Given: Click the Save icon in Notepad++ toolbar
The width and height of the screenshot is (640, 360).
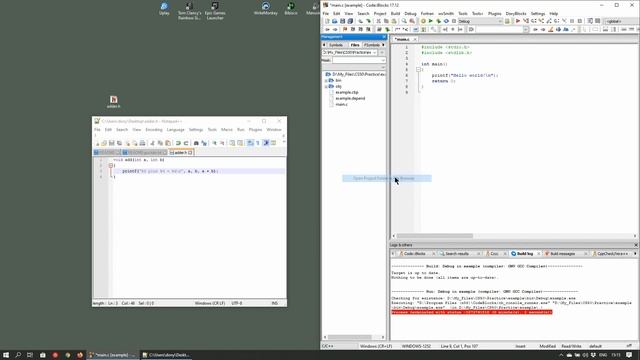Looking at the screenshot, I should [111, 143].
